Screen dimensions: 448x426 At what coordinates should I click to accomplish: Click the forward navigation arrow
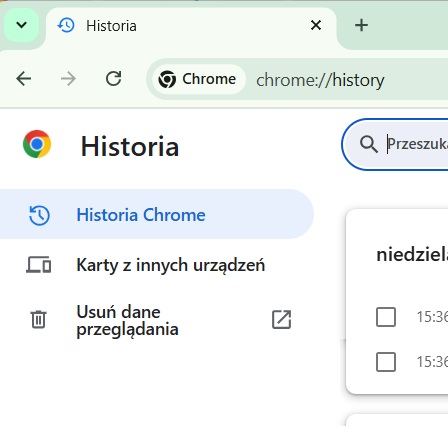pyautogui.click(x=68, y=79)
